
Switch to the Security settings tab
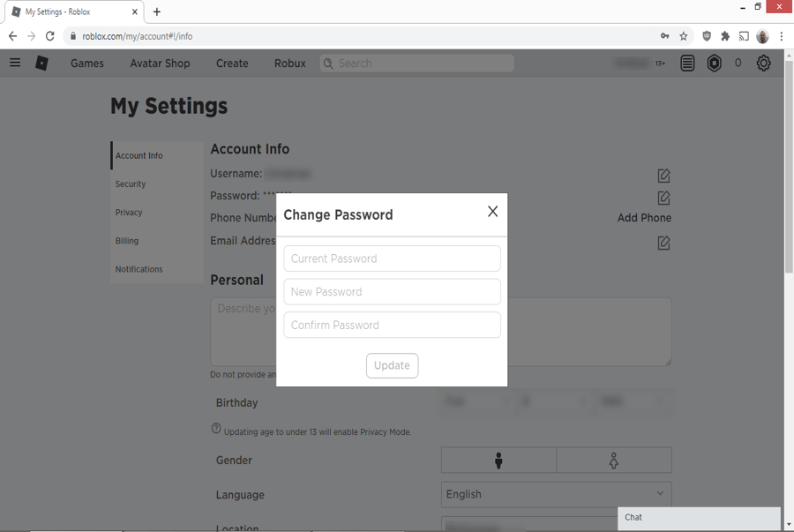pos(131,184)
